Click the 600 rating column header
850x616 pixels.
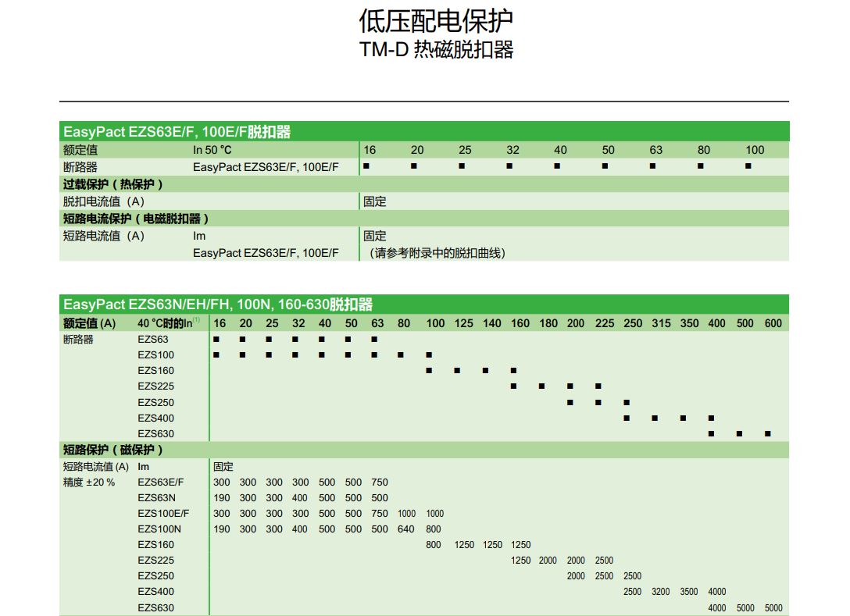pos(773,323)
